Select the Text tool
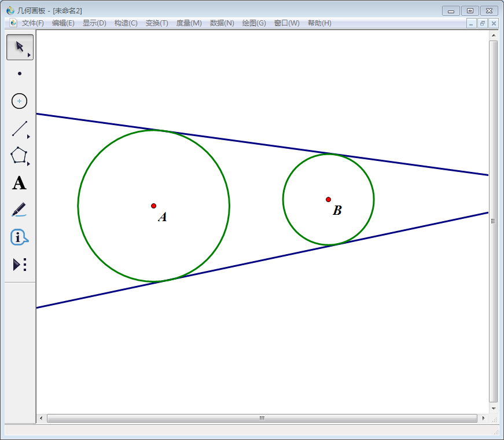This screenshot has height=440, width=504. [19, 183]
